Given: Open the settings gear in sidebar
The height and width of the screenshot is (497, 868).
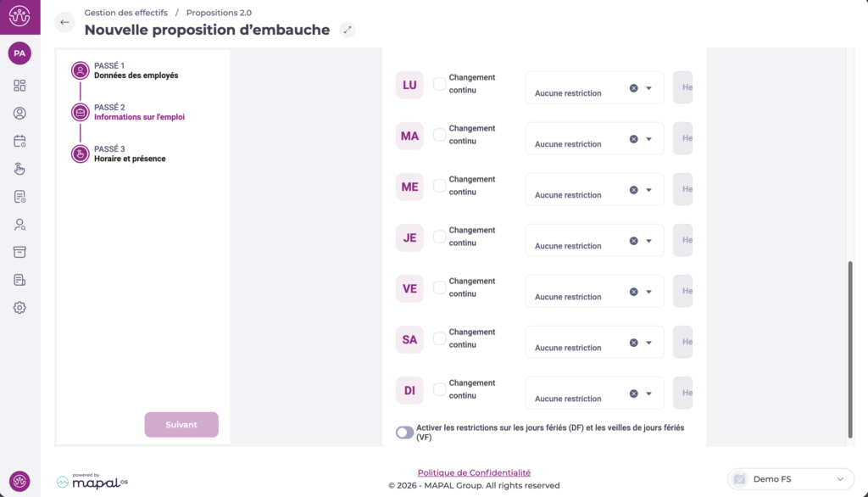Looking at the screenshot, I should tap(19, 308).
